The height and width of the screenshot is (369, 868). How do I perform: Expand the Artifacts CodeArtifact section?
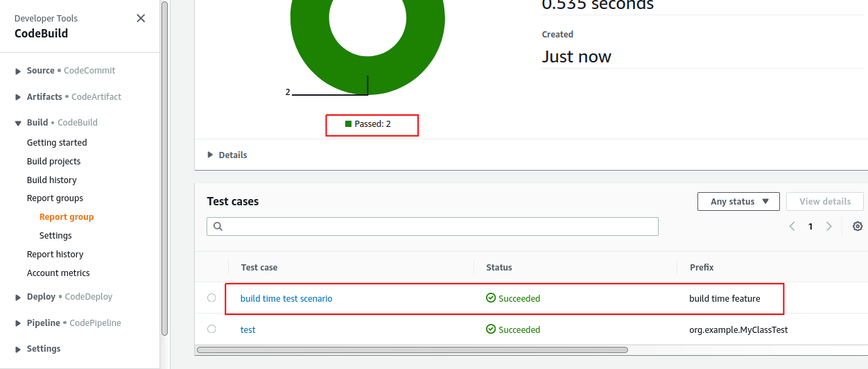click(18, 97)
